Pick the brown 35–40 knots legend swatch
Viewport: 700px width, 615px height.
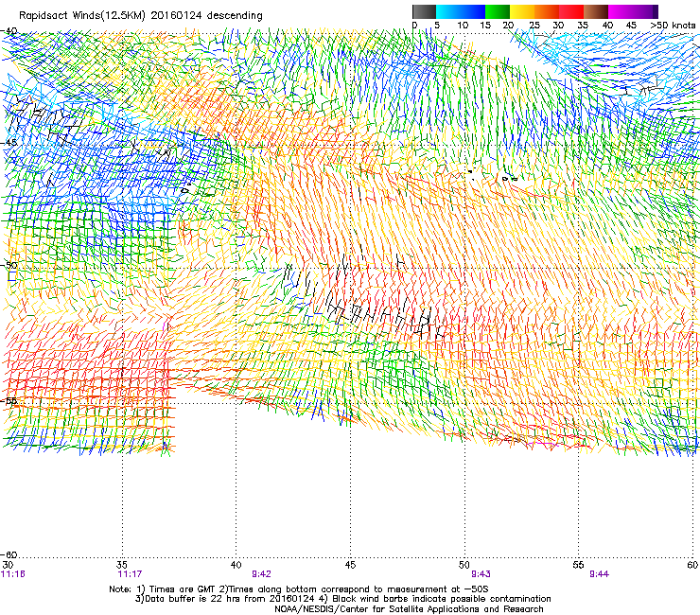[596, 11]
